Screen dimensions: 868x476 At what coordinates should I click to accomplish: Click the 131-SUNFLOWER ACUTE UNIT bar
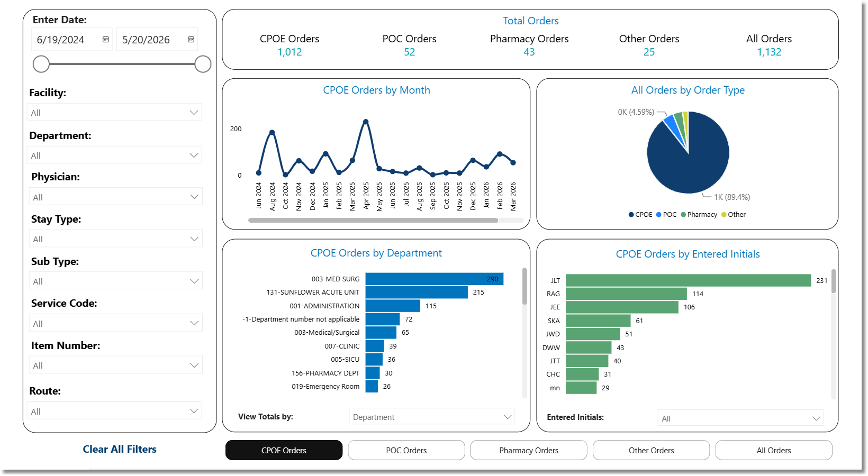(417, 292)
